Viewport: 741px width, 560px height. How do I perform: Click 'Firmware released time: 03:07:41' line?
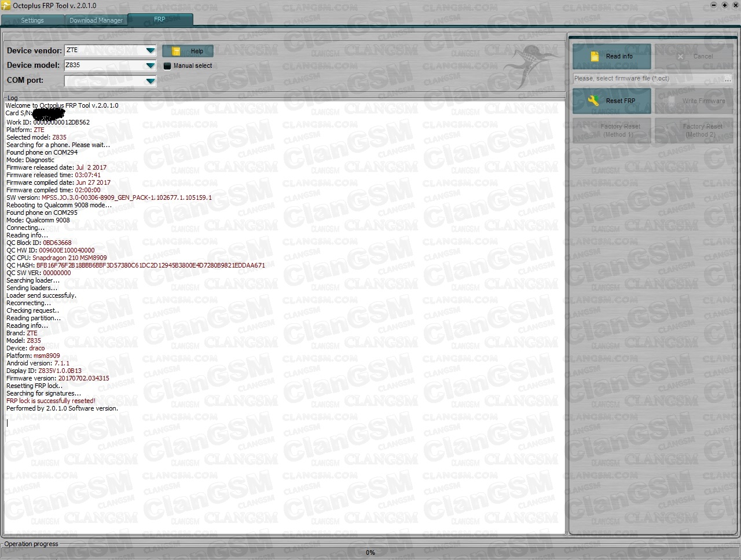click(54, 175)
